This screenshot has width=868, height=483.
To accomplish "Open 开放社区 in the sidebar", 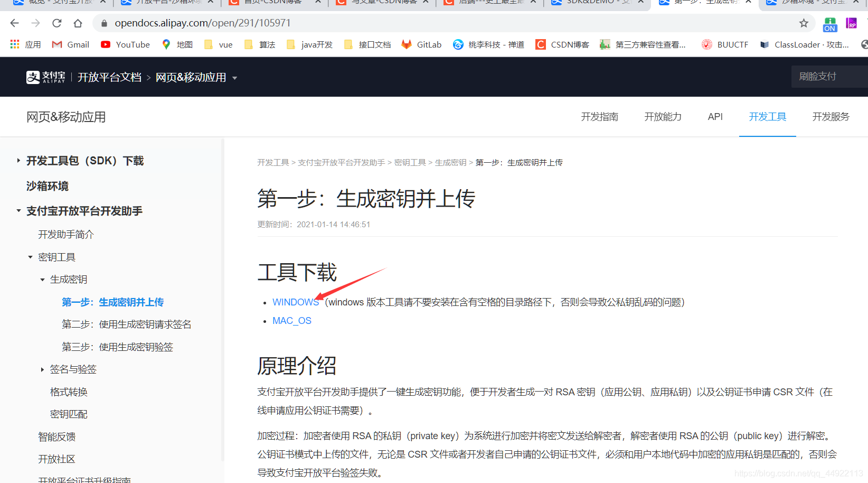I will tap(56, 459).
